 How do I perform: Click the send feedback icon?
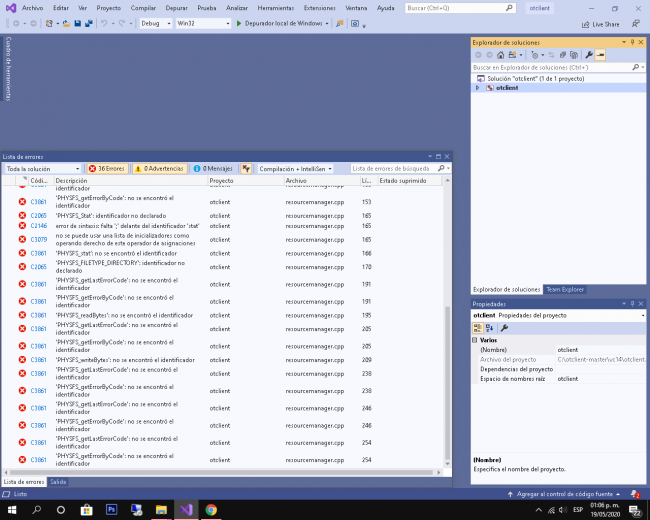[636, 24]
